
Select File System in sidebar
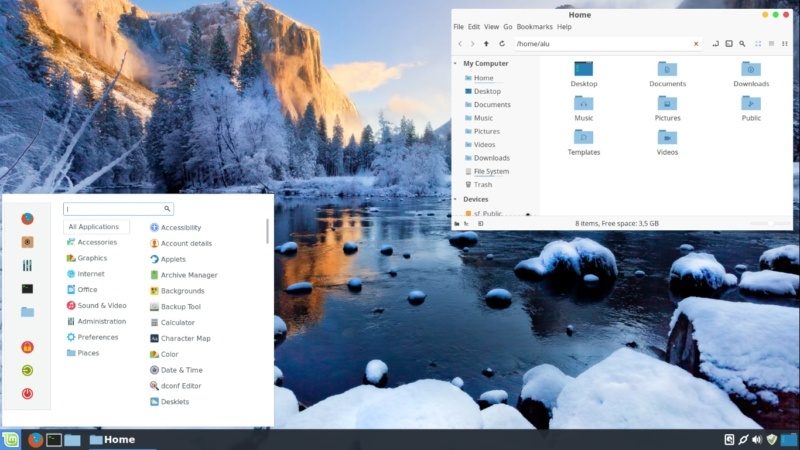click(487, 171)
